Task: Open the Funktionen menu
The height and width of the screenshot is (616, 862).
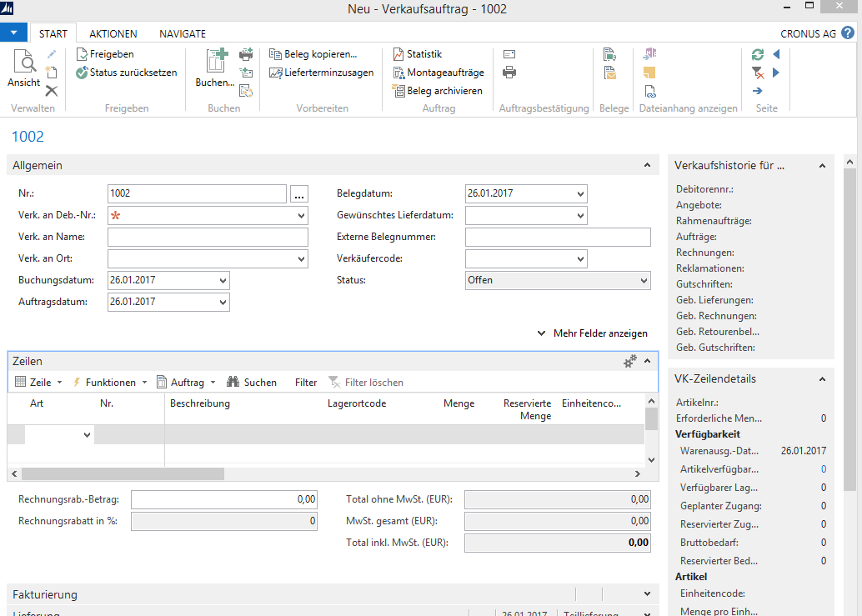Action: (x=110, y=382)
